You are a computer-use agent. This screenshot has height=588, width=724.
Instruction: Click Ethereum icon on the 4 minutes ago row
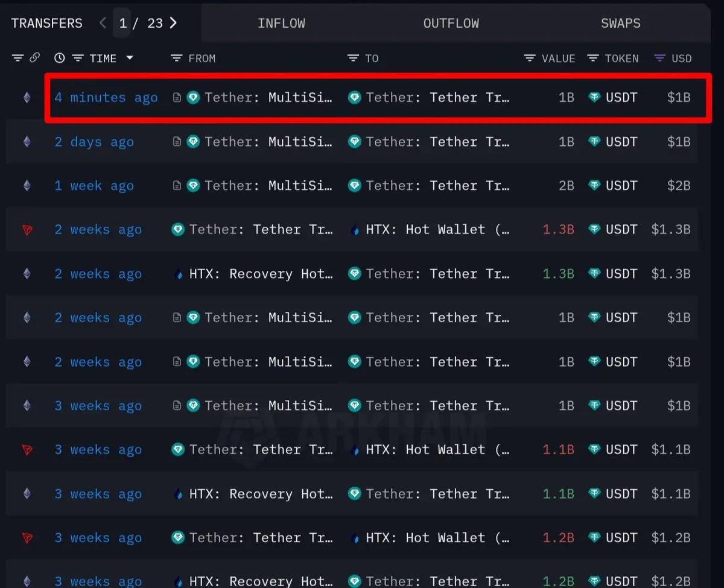coord(27,97)
